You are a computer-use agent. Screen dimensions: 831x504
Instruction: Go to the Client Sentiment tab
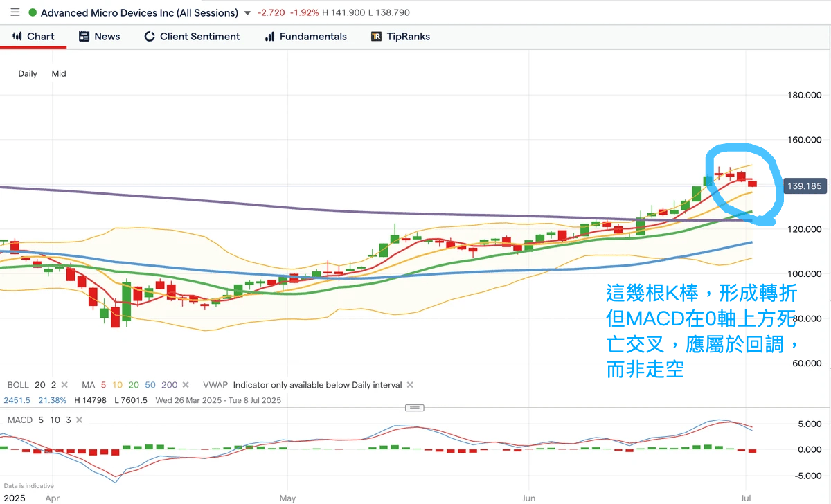(x=192, y=37)
